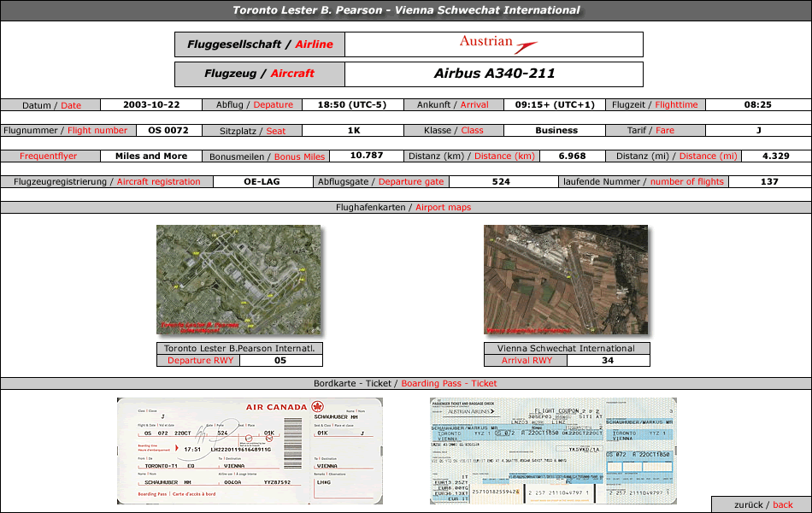Screen dimensions: 812x513
Task: Click the Flugzeug / Aircraft label
Action: tap(260, 74)
